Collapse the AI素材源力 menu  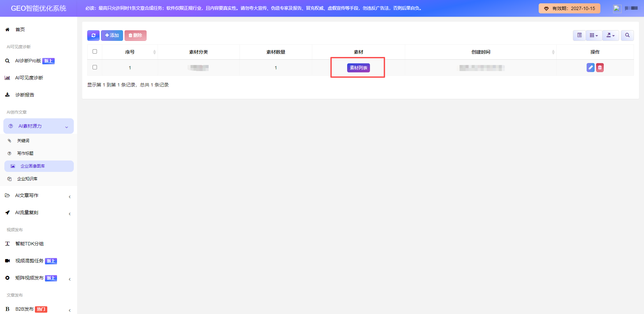click(x=39, y=126)
